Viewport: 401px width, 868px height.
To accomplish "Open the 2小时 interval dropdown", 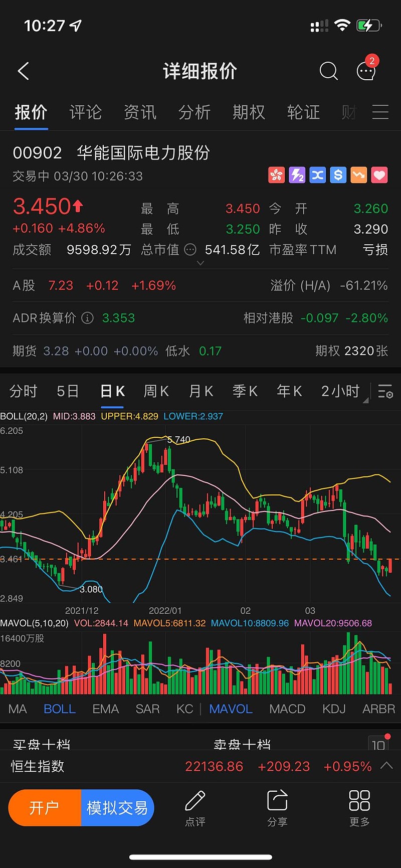I will pos(344,391).
